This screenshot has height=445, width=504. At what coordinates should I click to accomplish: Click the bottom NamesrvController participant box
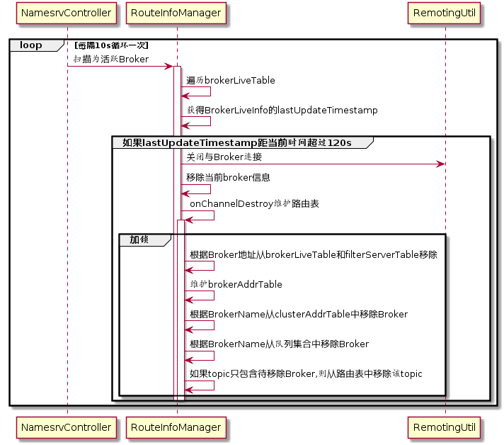pyautogui.click(x=67, y=427)
